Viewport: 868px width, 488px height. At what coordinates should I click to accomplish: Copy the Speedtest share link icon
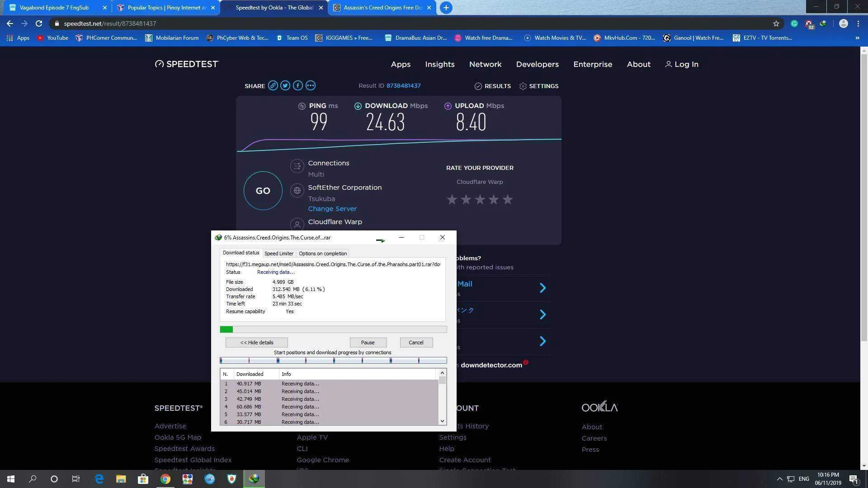[x=273, y=85]
